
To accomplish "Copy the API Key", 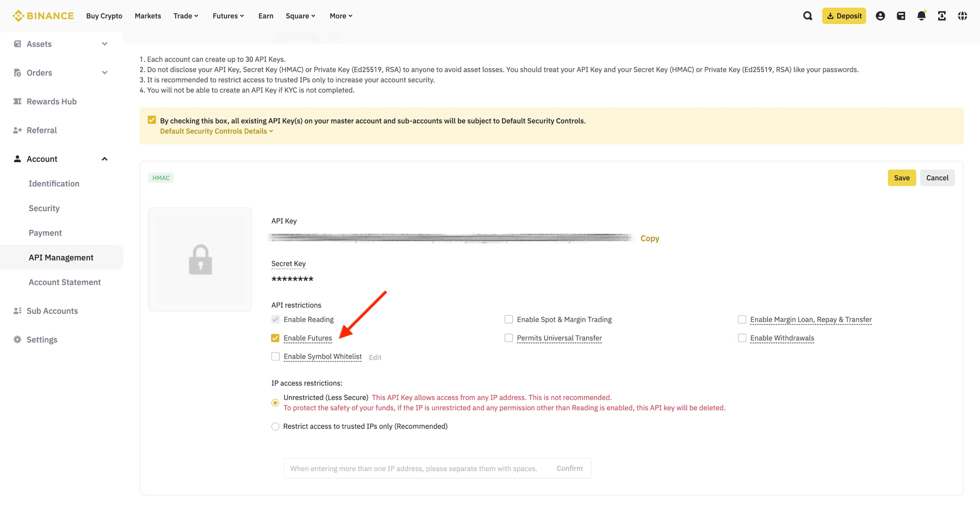I will [x=650, y=238].
